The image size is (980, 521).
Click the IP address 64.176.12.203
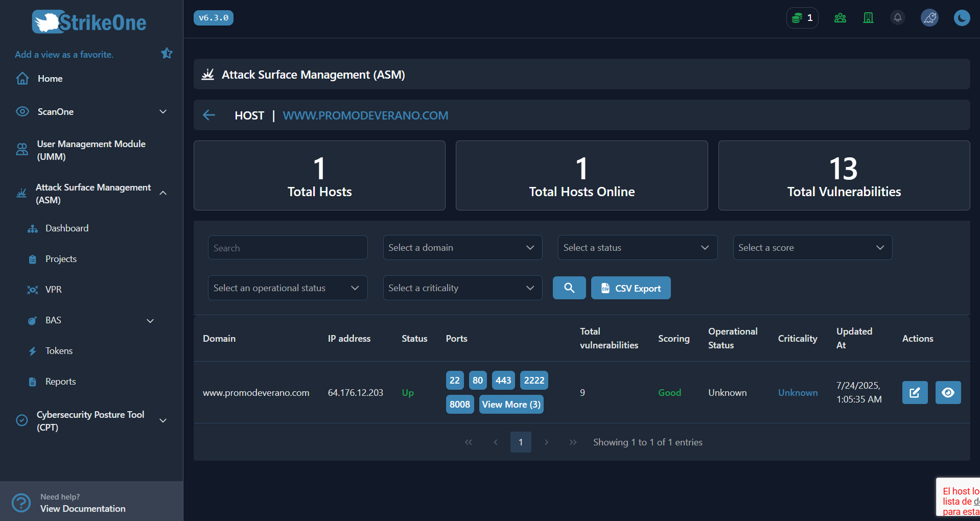356,393
